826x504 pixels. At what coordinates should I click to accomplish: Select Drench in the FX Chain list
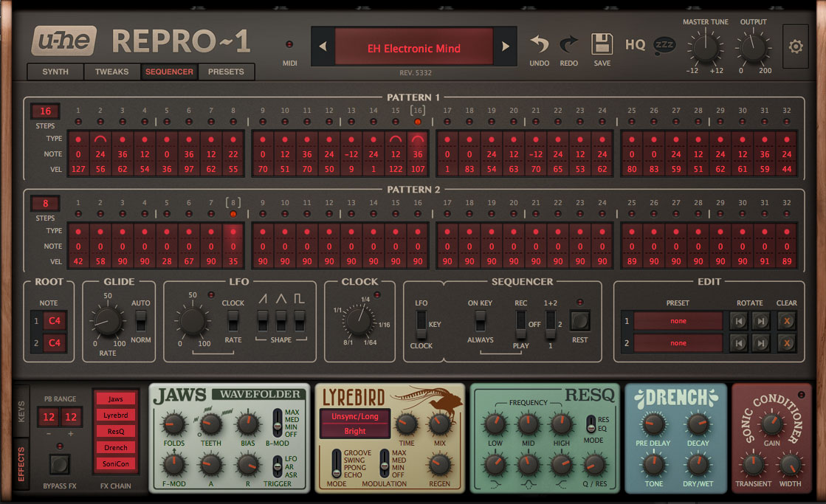pyautogui.click(x=115, y=447)
